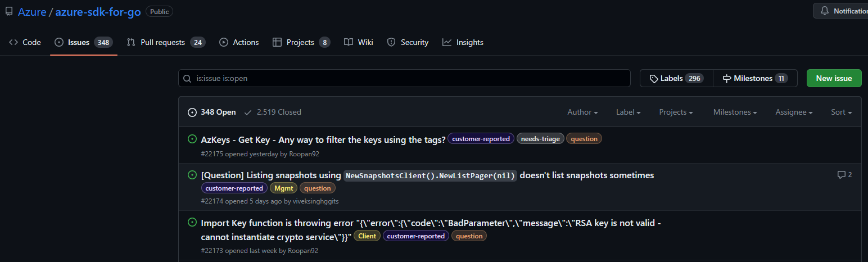
Task: Switch to the Issues tab
Action: coord(84,42)
